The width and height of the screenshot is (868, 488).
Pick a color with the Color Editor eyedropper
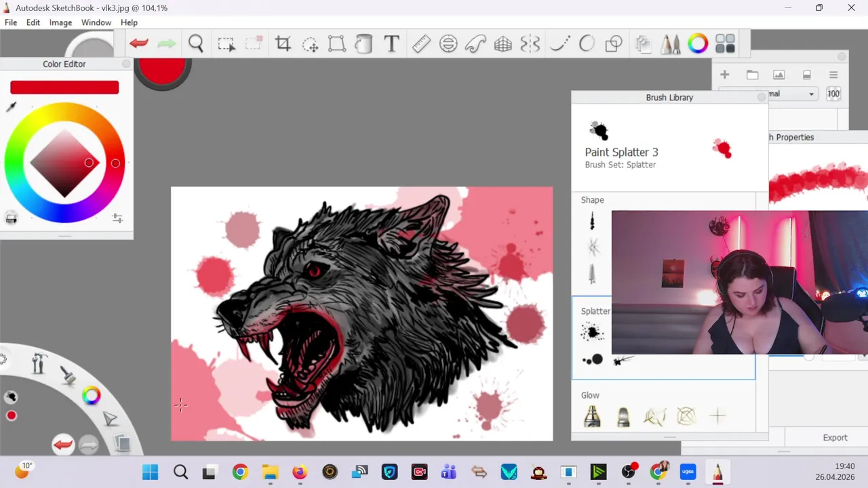[x=11, y=107]
